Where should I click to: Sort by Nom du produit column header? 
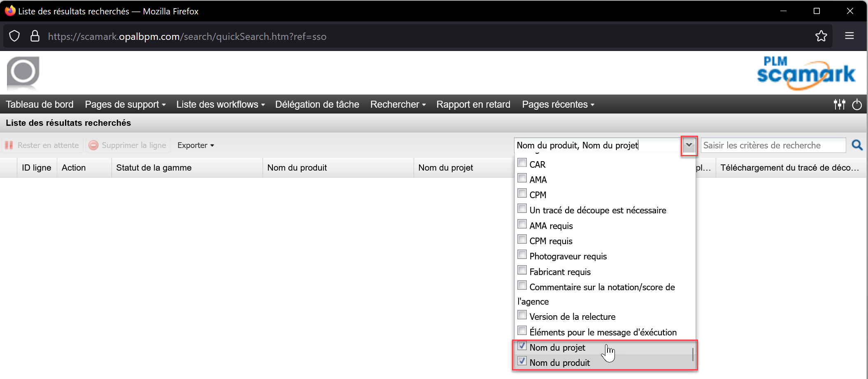pos(338,168)
